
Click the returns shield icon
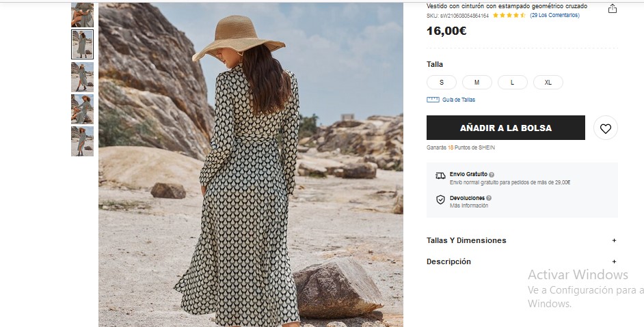point(440,200)
